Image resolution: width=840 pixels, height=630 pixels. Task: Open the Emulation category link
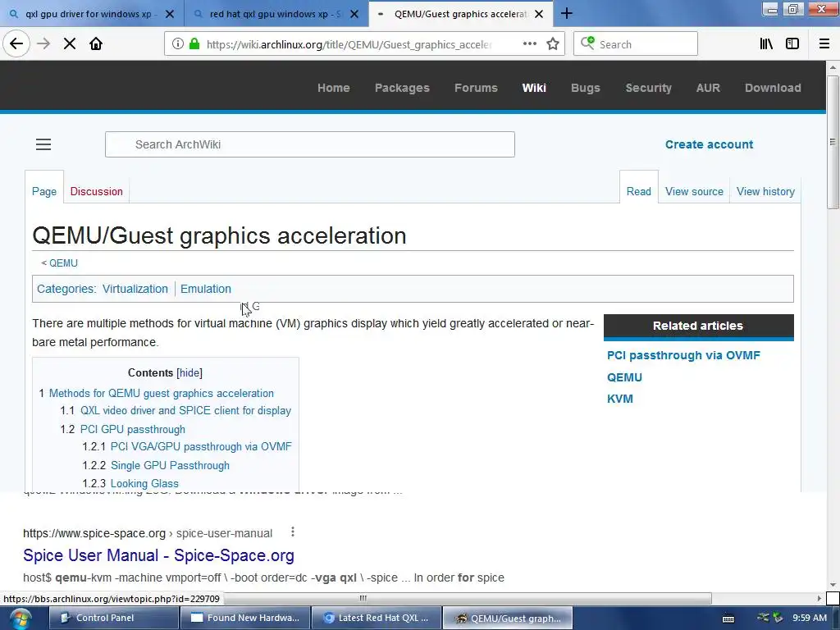pyautogui.click(x=206, y=289)
